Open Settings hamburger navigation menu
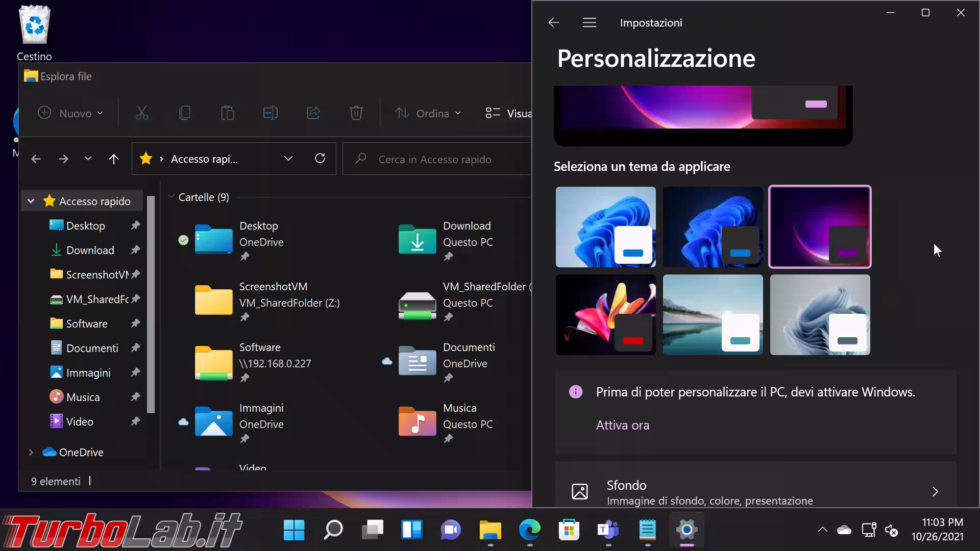 590,23
